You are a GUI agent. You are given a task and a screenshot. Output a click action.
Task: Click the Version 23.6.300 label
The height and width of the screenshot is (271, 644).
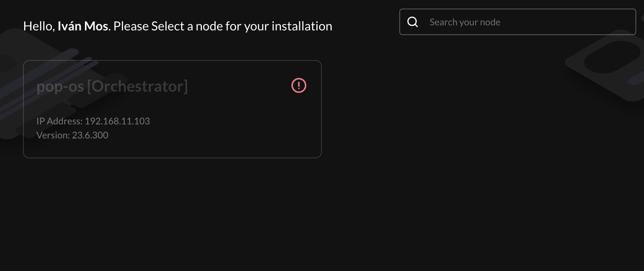72,135
